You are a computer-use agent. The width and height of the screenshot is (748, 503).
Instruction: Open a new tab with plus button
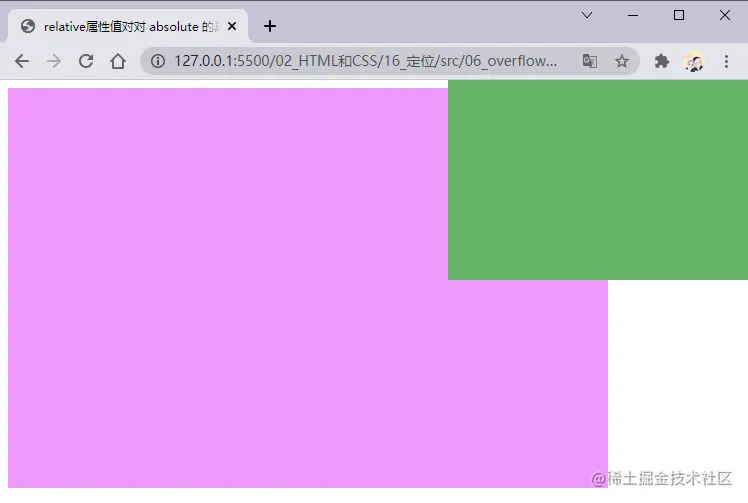[270, 26]
